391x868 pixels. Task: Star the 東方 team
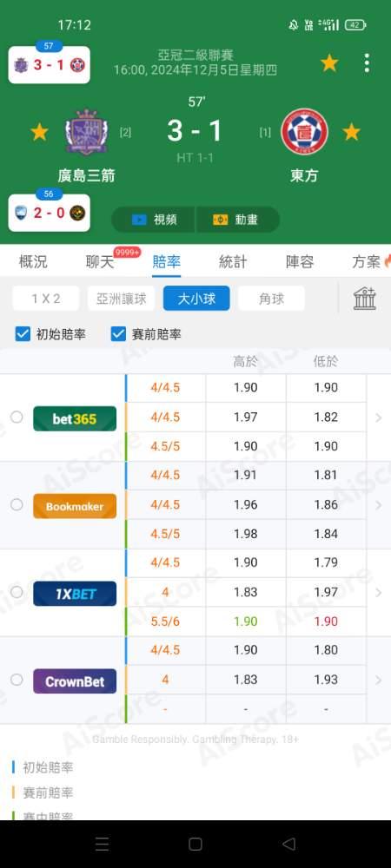[351, 132]
